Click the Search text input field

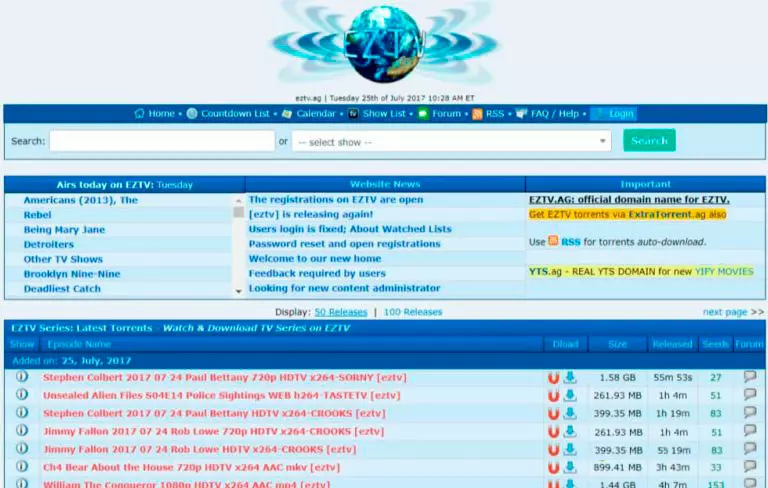tap(162, 141)
